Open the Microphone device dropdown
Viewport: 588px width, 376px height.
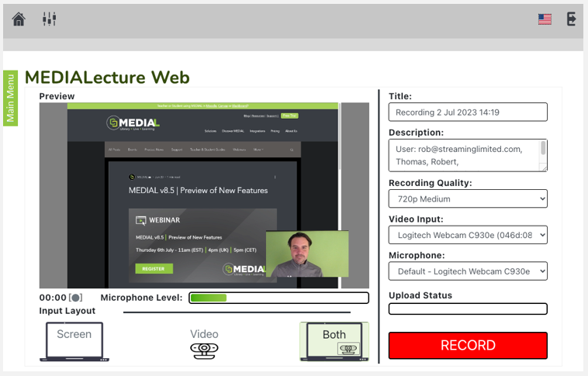pyautogui.click(x=468, y=271)
